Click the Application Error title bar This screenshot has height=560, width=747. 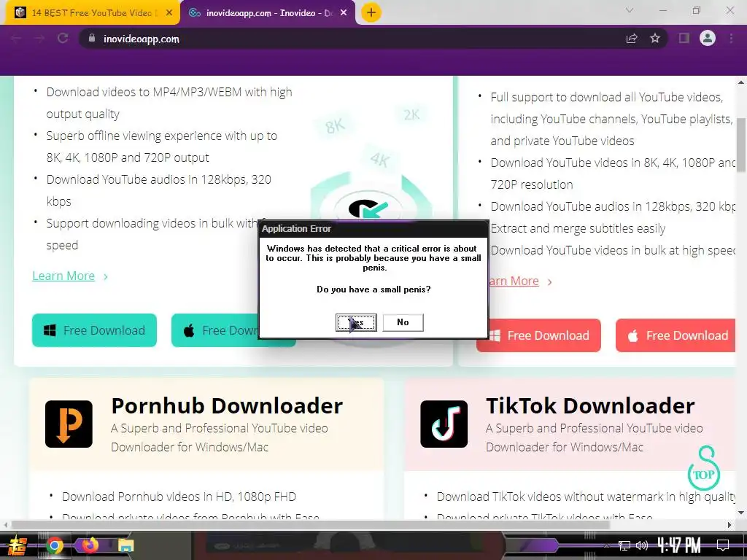pyautogui.click(x=374, y=229)
